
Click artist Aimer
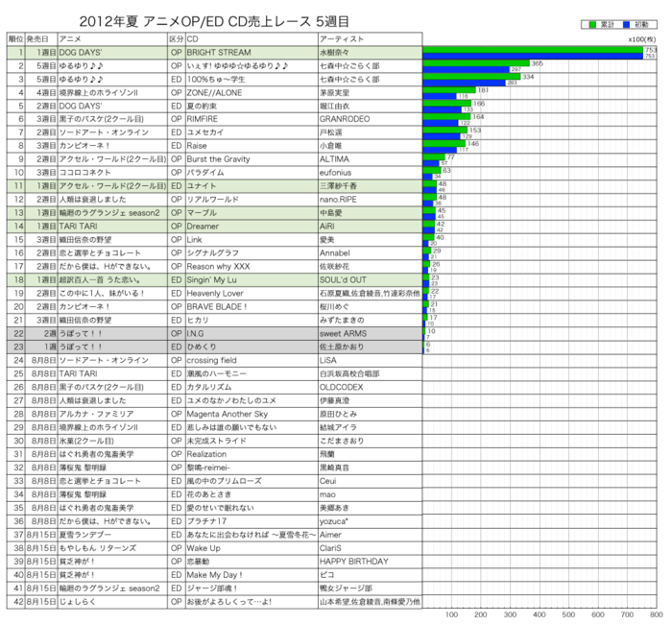pyautogui.click(x=371, y=535)
